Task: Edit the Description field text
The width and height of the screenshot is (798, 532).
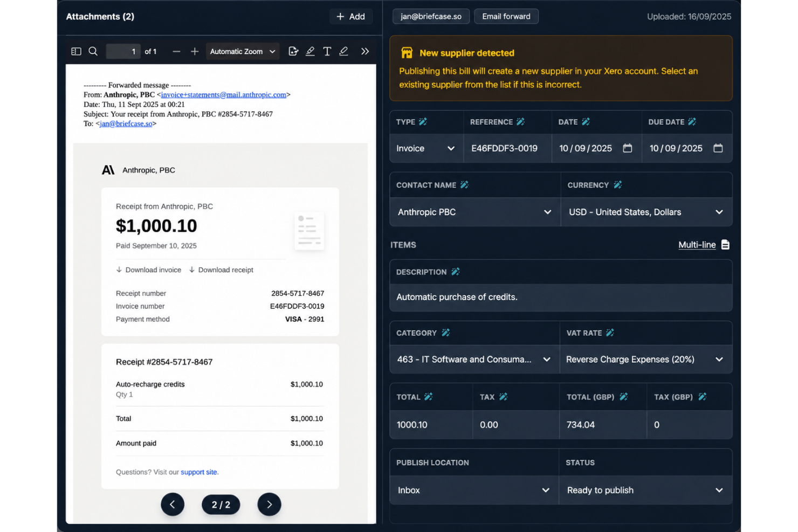Action: tap(561, 297)
